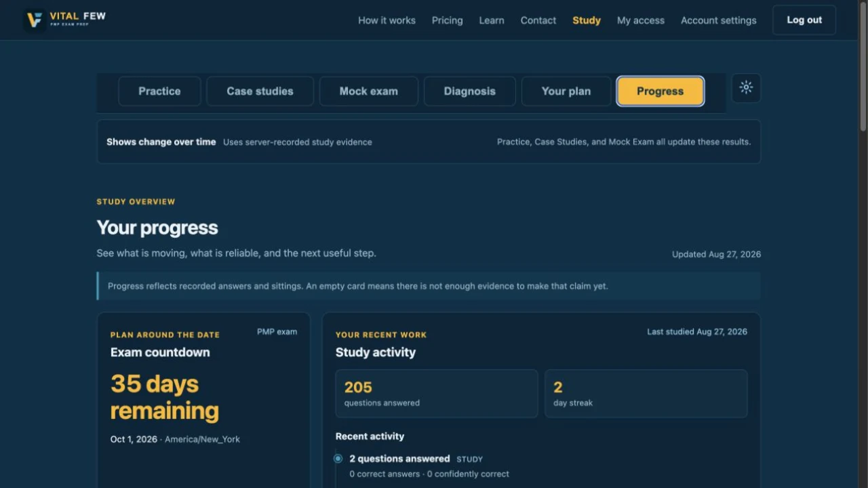Click the Updated Aug 27, 2026 text

(x=716, y=254)
